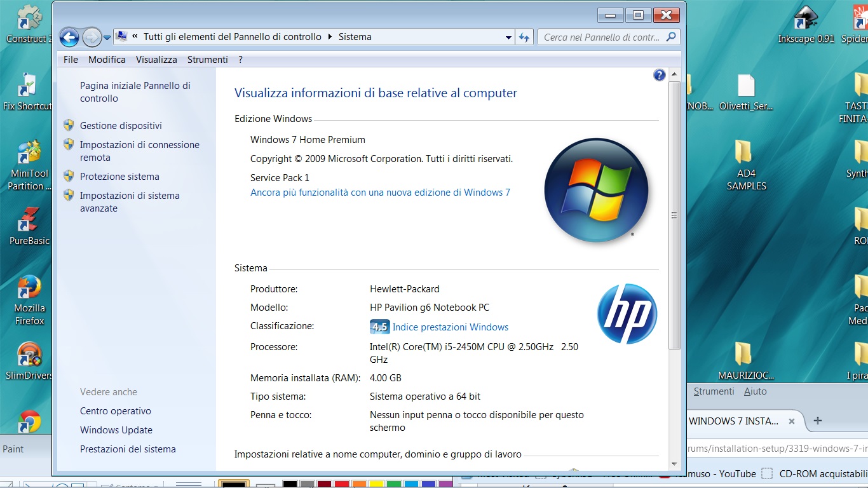Click the scrollbar down arrow
This screenshot has width=868, height=488.
(x=674, y=464)
